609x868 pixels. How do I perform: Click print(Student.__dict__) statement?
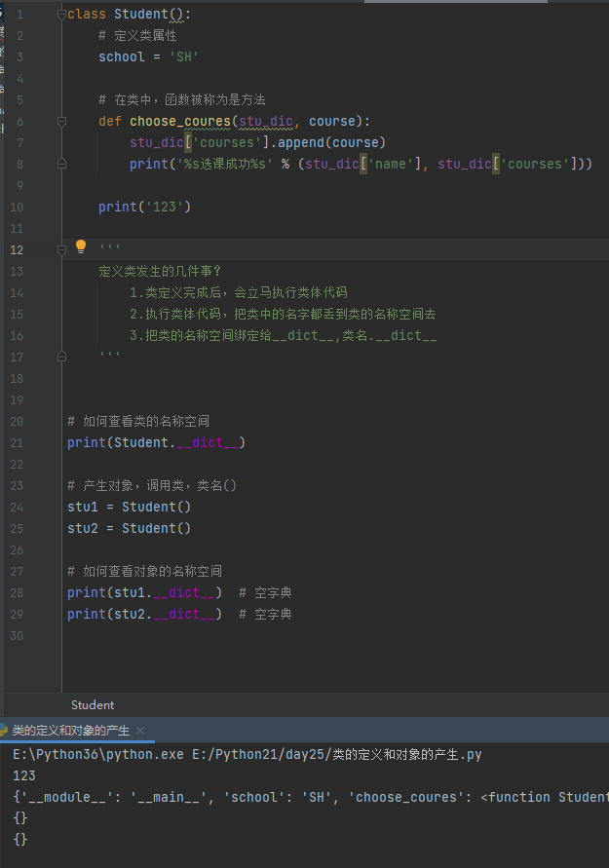(x=156, y=443)
